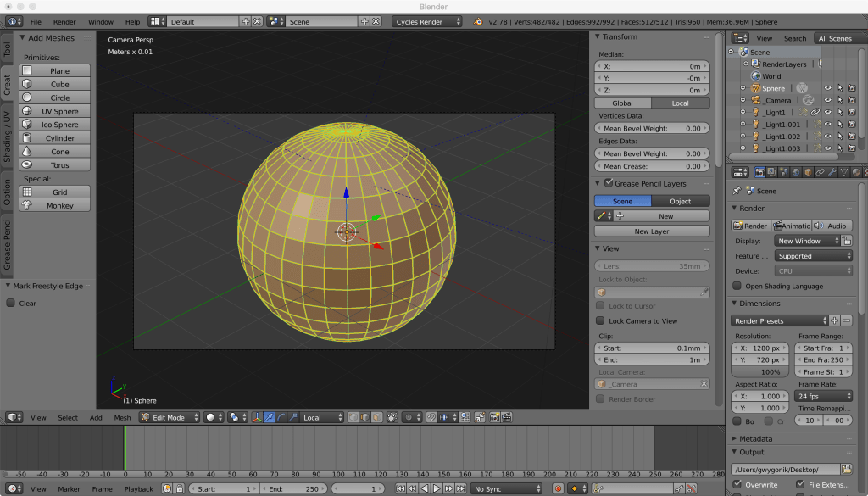The height and width of the screenshot is (496, 868).
Task: Click the _Camera icon in the Outliner
Action: click(x=754, y=100)
